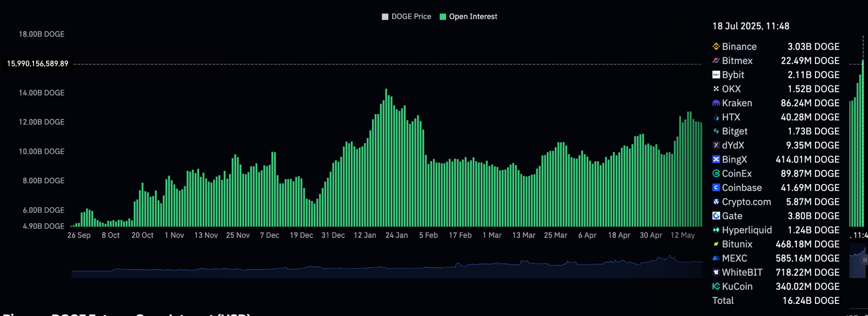Click the tooltip date 18 Jul 2025, 11:48
This screenshot has height=316, width=868.
pos(751,26)
